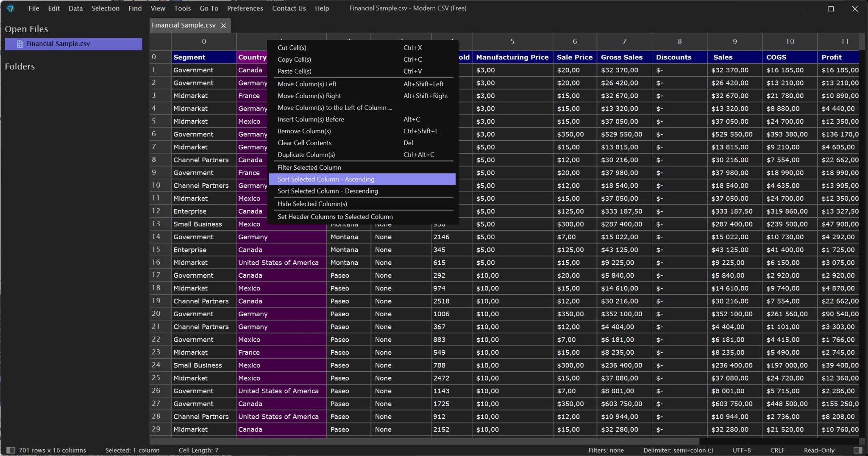The height and width of the screenshot is (456, 868).
Task: Toggle the left side panel icon in the status bar
Action: (x=11, y=450)
